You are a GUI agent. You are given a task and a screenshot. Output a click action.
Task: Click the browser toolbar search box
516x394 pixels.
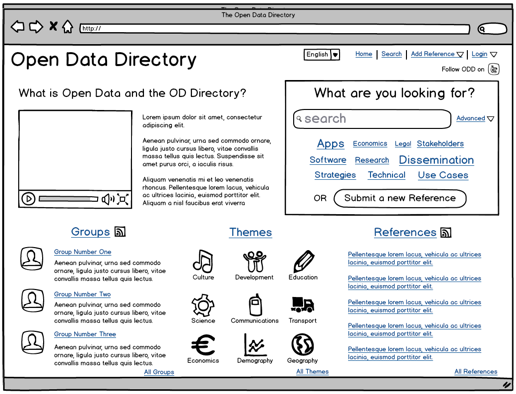492,29
